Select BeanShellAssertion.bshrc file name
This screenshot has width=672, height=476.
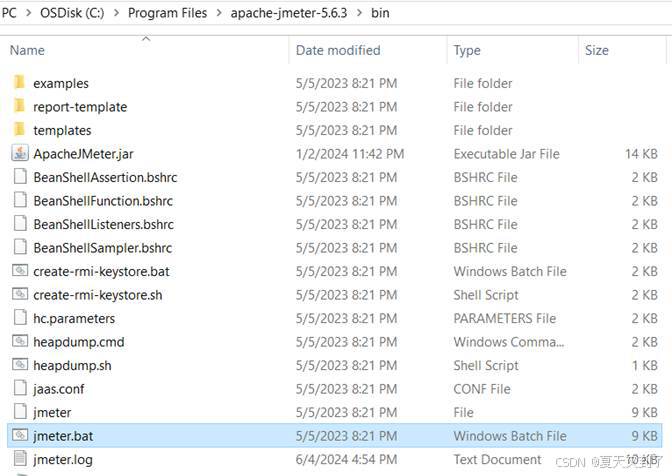tap(105, 177)
